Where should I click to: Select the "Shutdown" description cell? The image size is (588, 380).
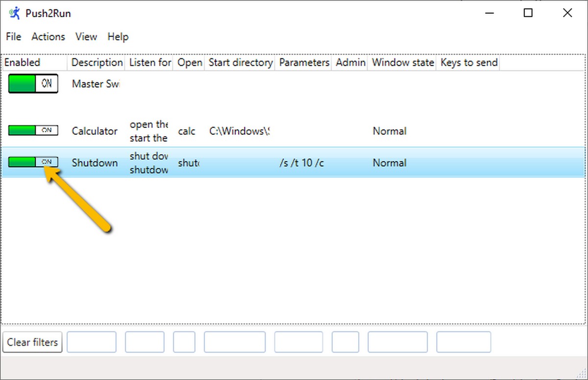click(x=95, y=163)
